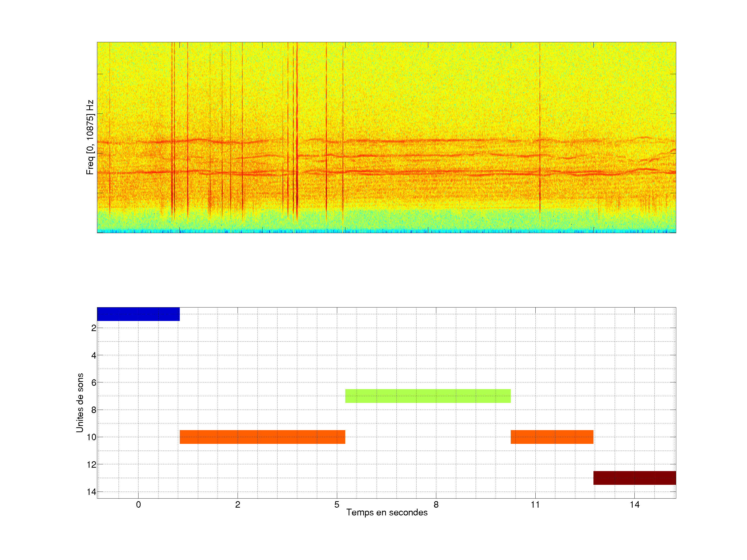The height and width of the screenshot is (560, 747).
Task: Click the x-axis tick label 5
Action: coord(337,505)
